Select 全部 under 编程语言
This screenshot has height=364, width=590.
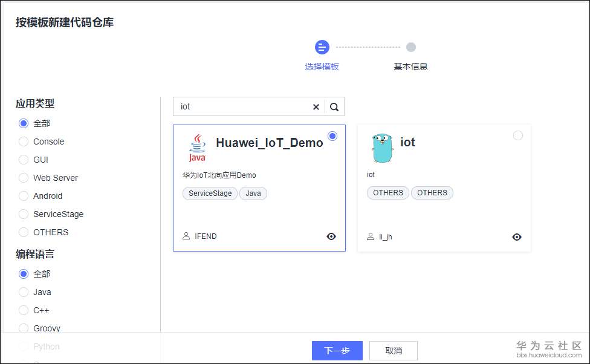pyautogui.click(x=24, y=274)
